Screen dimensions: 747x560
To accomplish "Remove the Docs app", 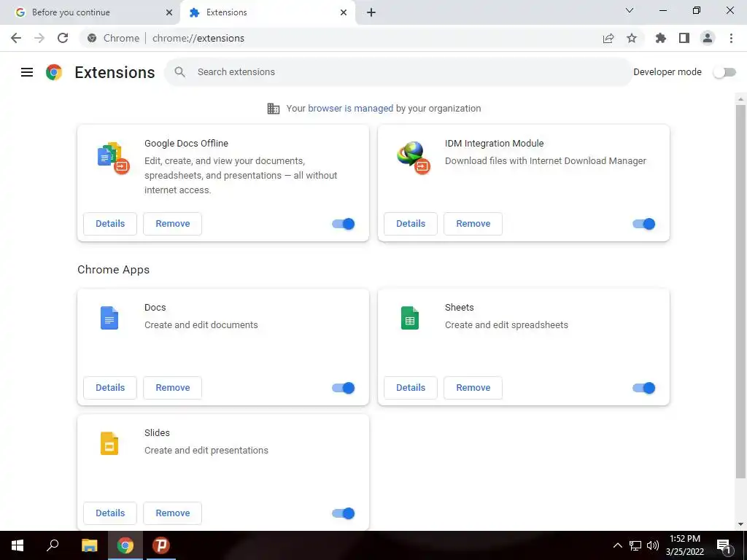I will pos(172,388).
